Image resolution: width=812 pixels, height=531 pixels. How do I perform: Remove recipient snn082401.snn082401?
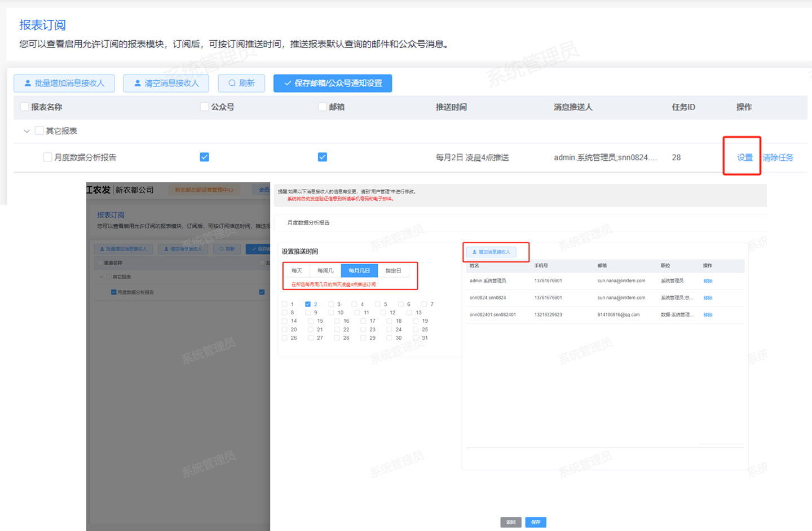pos(708,315)
